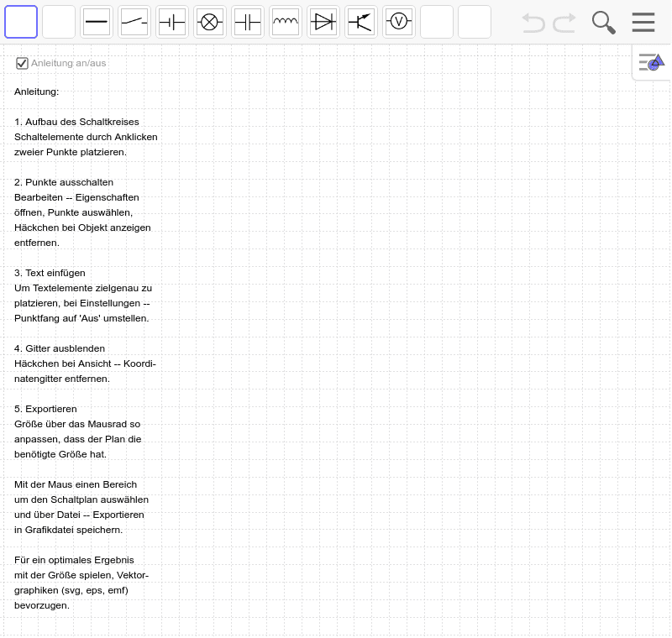Screen dimensions: 672x638
Task: Open the search magnifier
Action: (603, 23)
